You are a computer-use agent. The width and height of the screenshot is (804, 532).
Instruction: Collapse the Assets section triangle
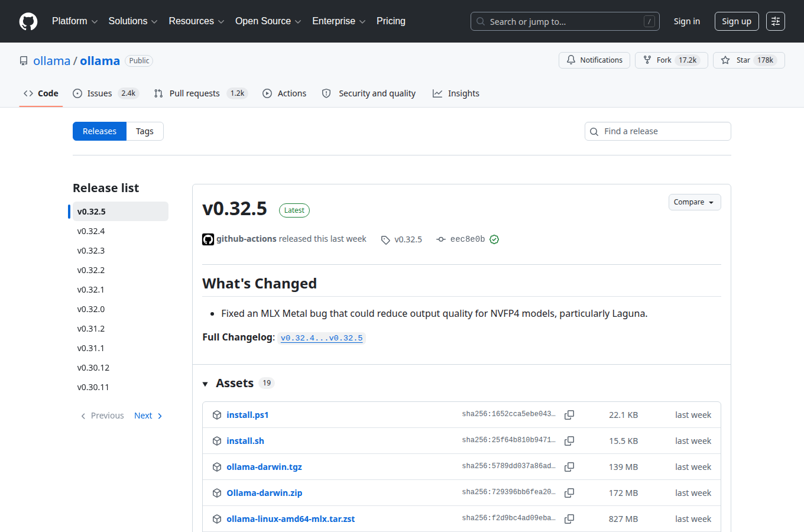(x=205, y=384)
